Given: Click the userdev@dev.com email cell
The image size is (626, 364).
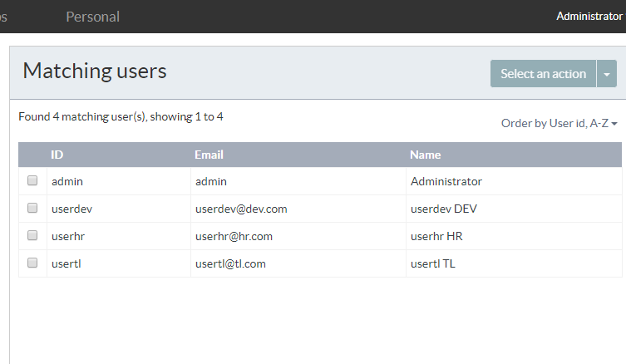Looking at the screenshot, I should [241, 209].
